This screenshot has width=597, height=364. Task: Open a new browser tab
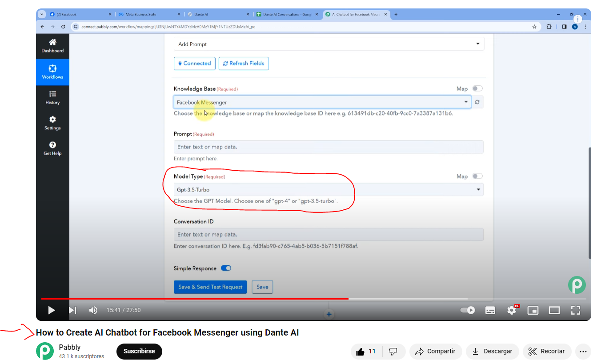tap(396, 14)
